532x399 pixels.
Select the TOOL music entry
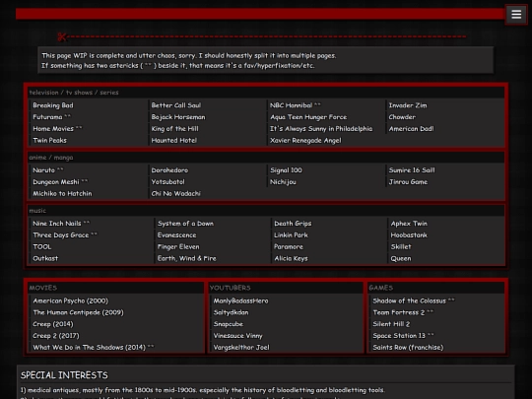tap(42, 246)
